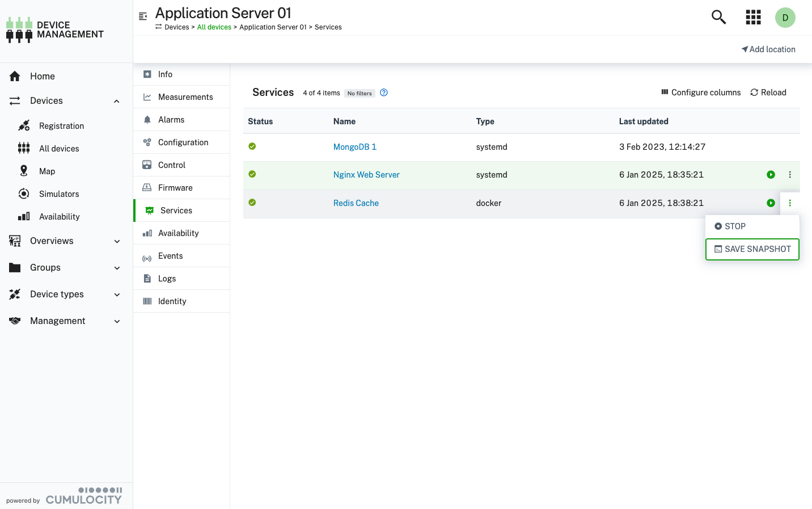The width and height of the screenshot is (812, 509).
Task: Click the help icon beside No filters
Action: 384,92
